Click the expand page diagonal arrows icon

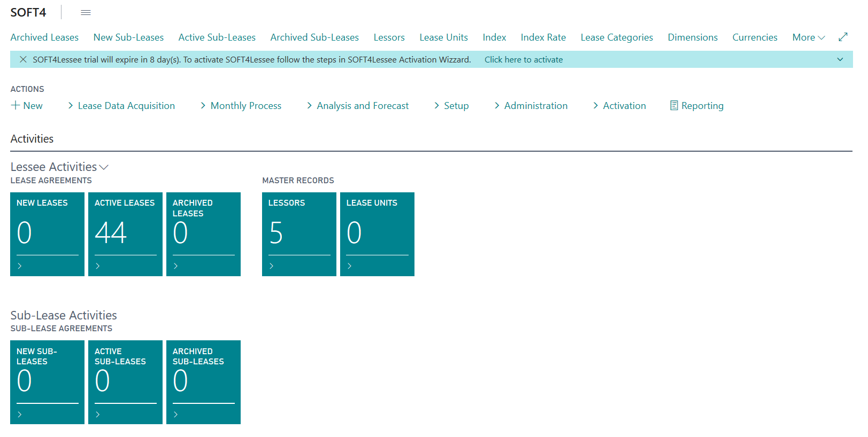click(843, 37)
